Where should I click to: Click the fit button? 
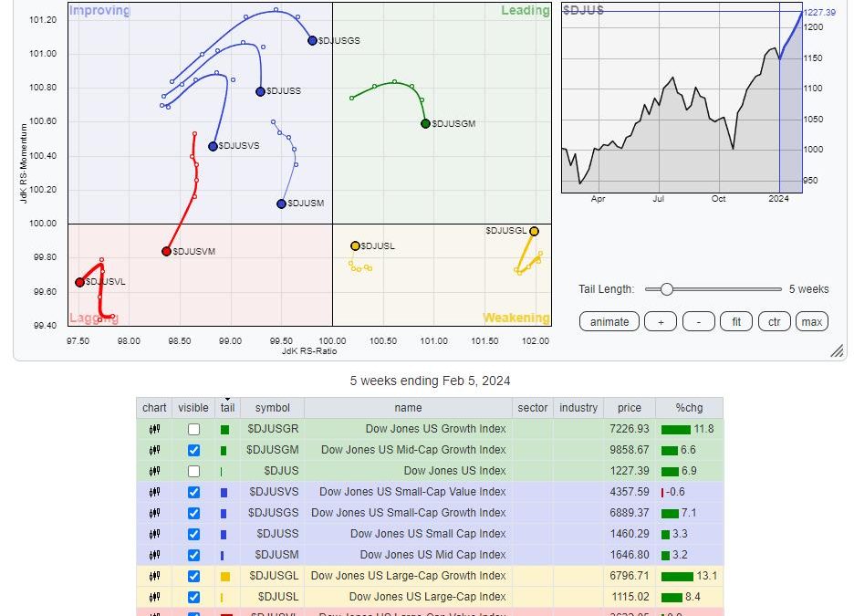pos(735,321)
